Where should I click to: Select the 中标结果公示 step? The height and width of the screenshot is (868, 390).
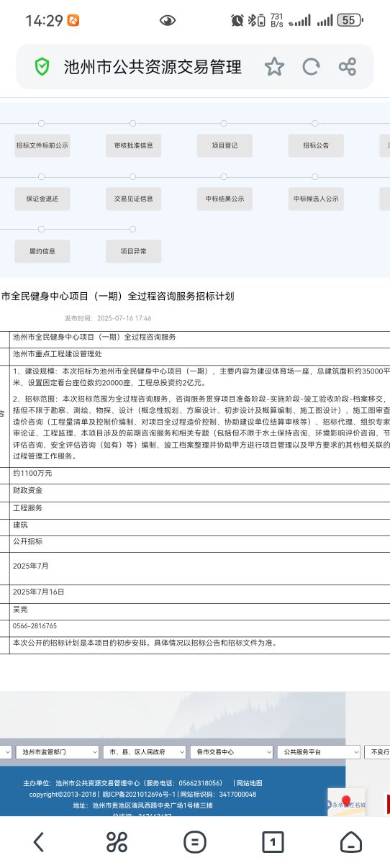tap(225, 199)
